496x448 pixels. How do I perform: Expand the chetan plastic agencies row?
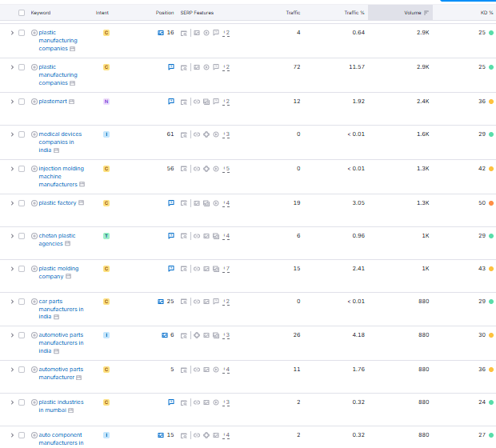[12, 236]
